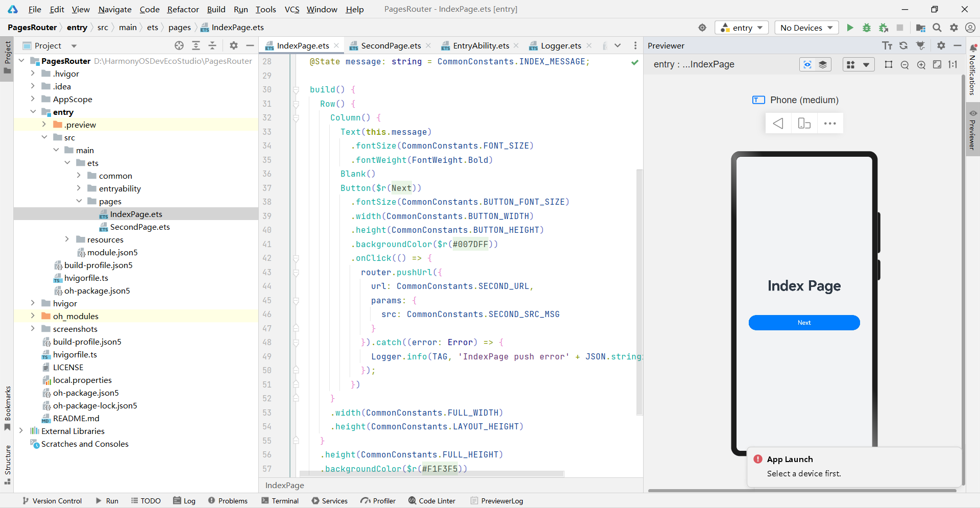Open Project panel options gear
980x508 pixels.
click(x=234, y=45)
